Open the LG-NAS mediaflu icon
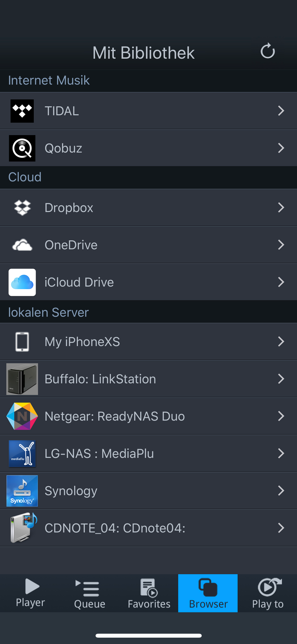The height and width of the screenshot is (644, 297). tap(22, 453)
